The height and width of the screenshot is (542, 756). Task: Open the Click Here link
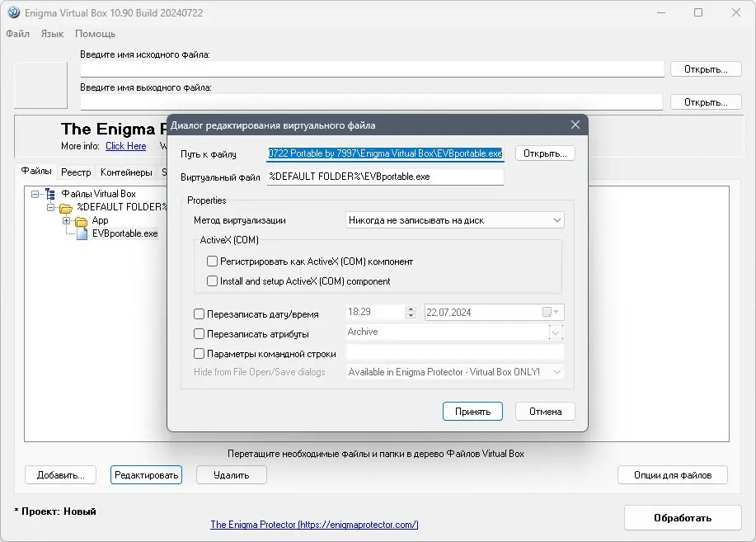pyautogui.click(x=126, y=146)
